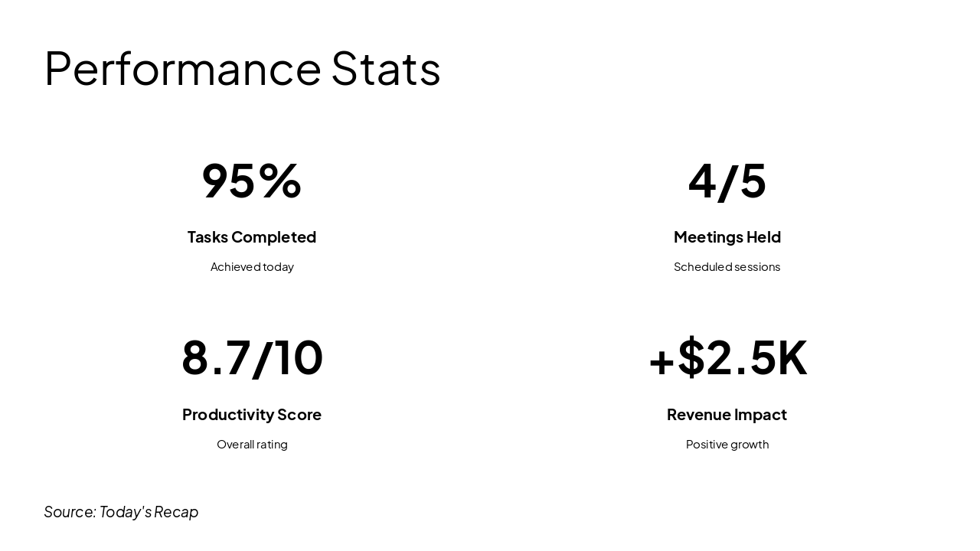Select the 95% statistic figure
The height and width of the screenshot is (551, 980).
coord(251,181)
